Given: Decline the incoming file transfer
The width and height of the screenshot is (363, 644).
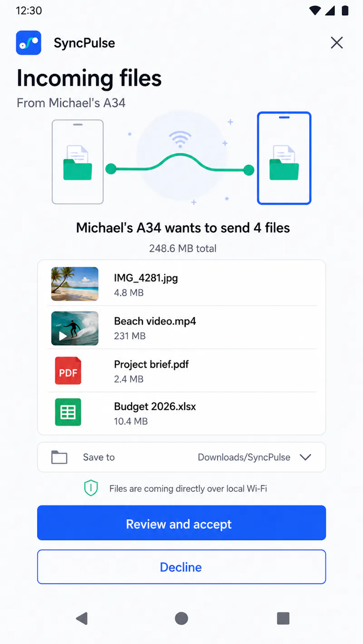Looking at the screenshot, I should [x=181, y=567].
